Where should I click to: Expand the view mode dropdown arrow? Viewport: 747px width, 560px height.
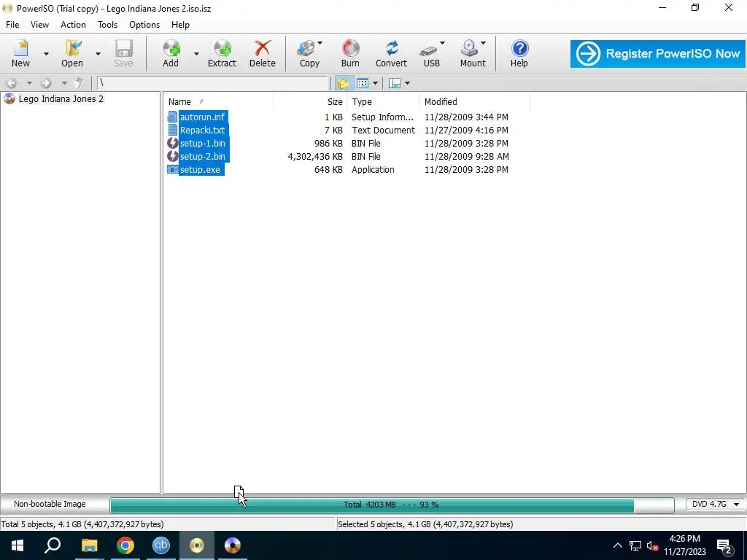pyautogui.click(x=376, y=83)
